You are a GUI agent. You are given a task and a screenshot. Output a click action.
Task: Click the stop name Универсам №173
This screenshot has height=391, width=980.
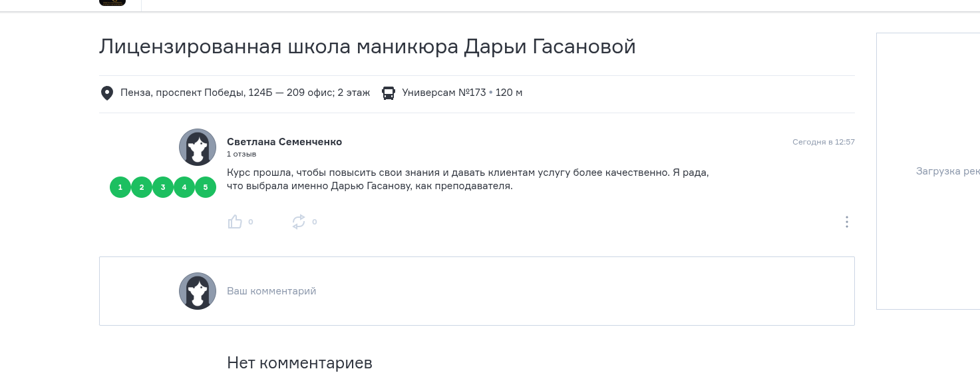(444, 93)
